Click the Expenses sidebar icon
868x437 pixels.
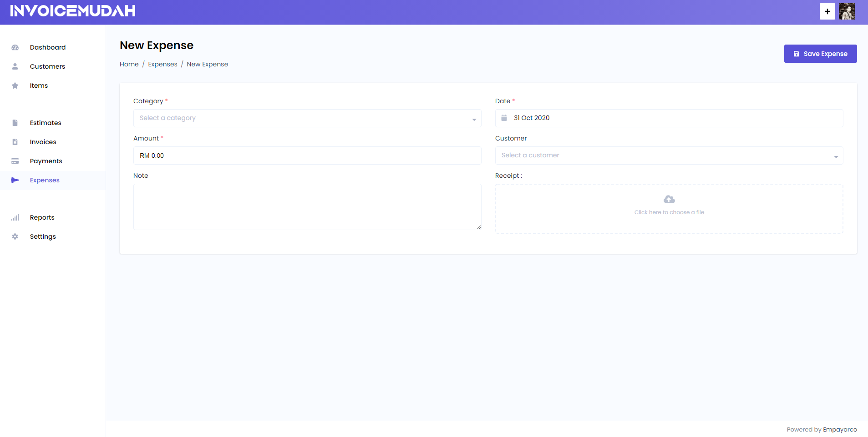tap(15, 180)
